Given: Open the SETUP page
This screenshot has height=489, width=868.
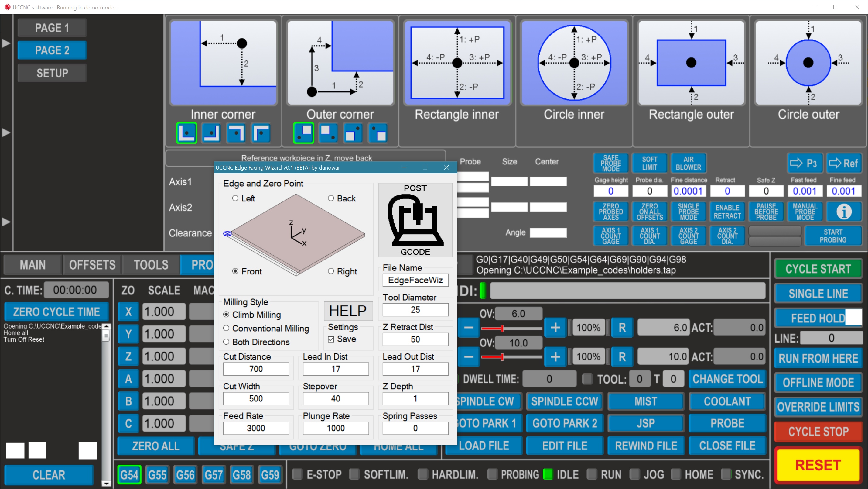Looking at the screenshot, I should tap(52, 73).
